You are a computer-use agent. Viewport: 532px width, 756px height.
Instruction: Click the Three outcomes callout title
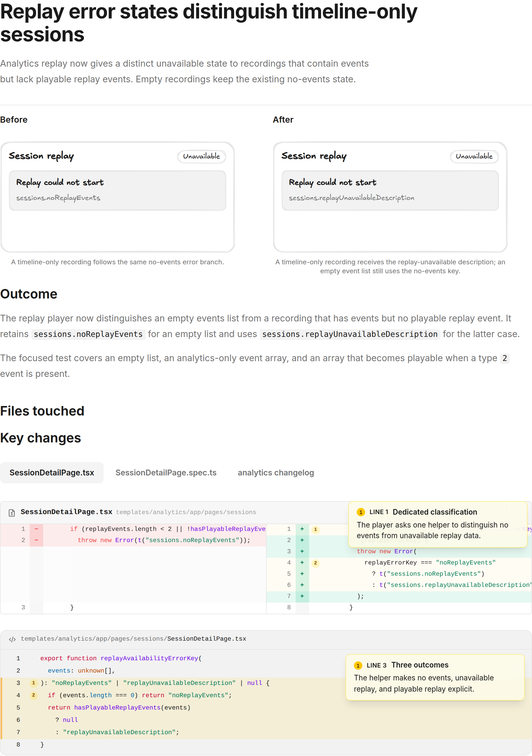pos(420,665)
